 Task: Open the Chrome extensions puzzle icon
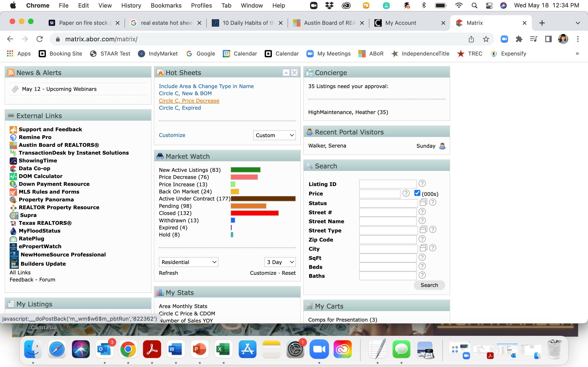(519, 39)
